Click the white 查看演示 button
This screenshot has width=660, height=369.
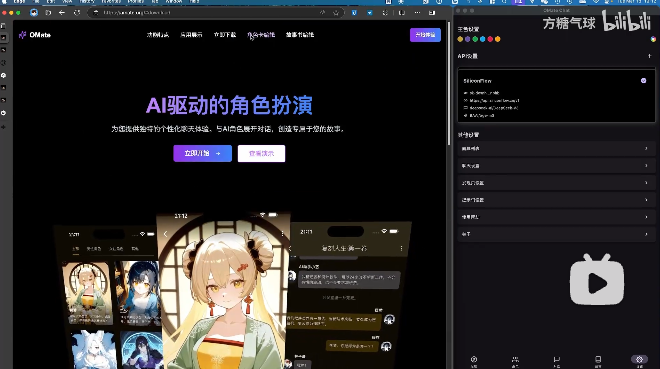pos(261,154)
